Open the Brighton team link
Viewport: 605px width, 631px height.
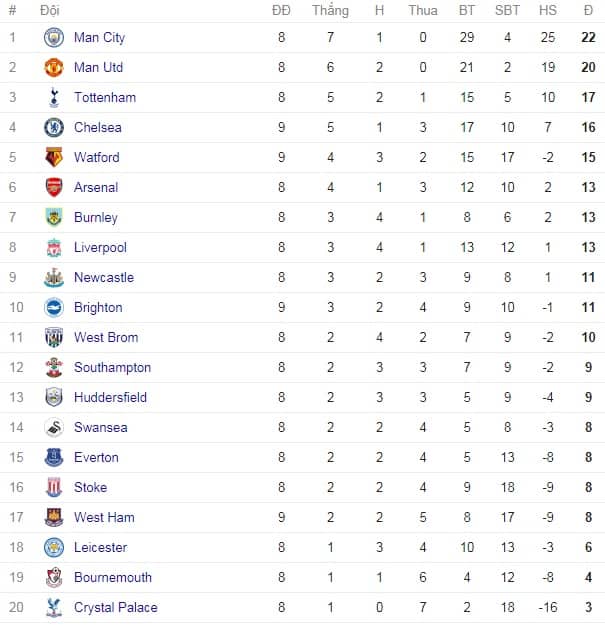point(98,308)
